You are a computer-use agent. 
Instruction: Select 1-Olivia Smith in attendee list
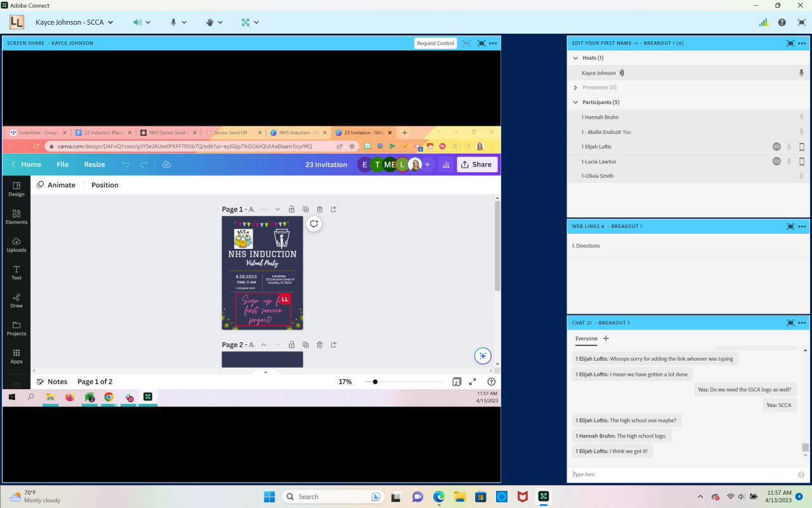[688, 176]
